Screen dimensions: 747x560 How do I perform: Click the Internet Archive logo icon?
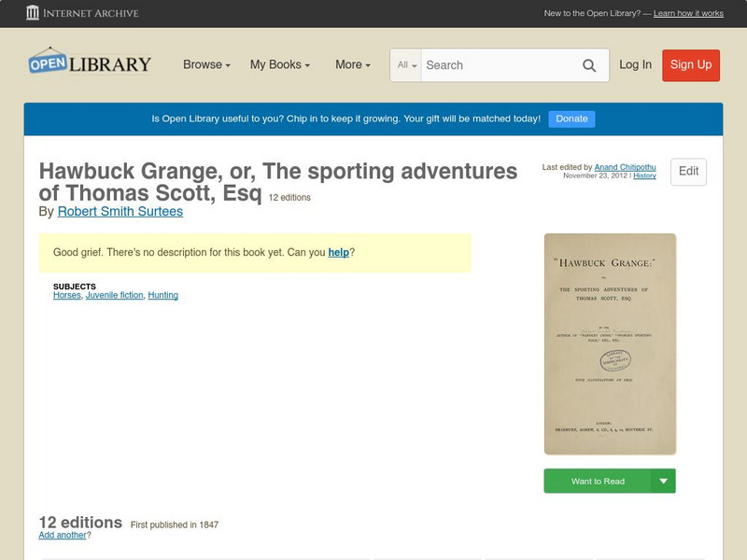coord(34,13)
